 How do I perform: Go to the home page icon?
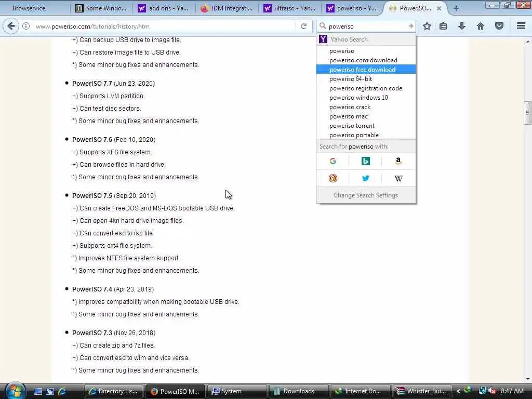point(481,26)
